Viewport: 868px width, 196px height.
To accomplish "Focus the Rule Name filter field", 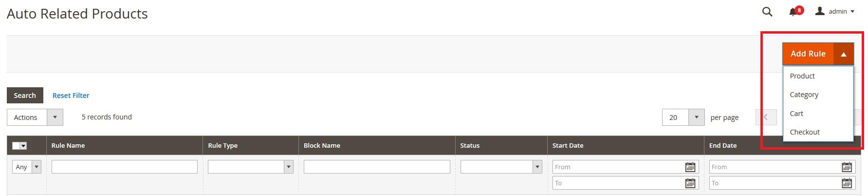I will pos(124,167).
